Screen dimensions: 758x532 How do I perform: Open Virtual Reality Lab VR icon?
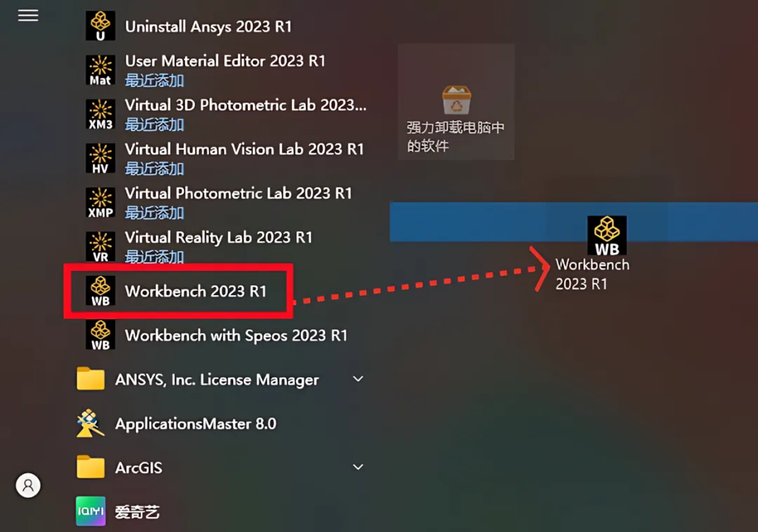[x=100, y=246]
